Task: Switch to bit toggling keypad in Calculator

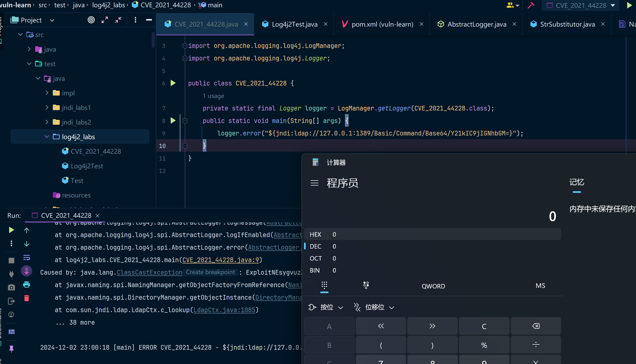Action: [x=366, y=285]
